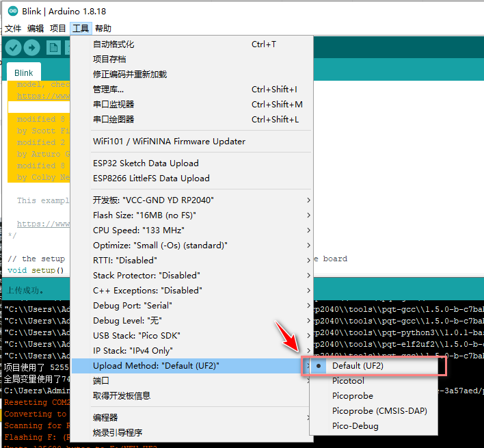Select the Default (UF2) upload method

tap(374, 366)
